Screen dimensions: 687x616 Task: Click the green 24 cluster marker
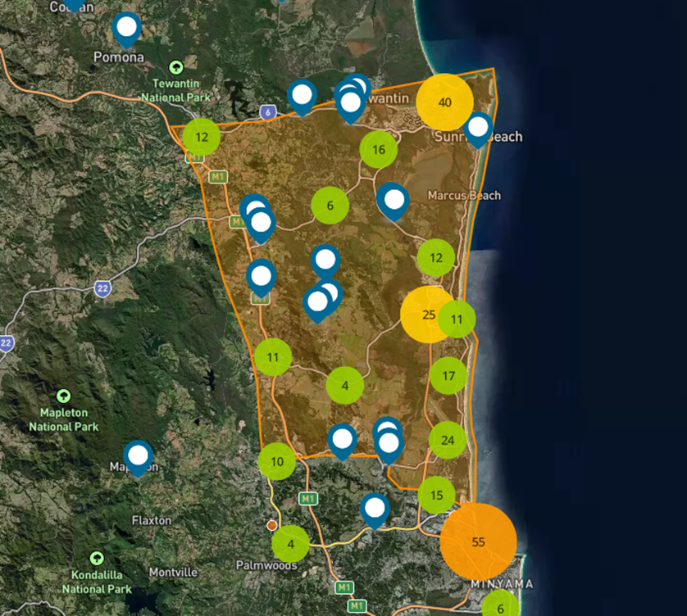[x=448, y=440]
